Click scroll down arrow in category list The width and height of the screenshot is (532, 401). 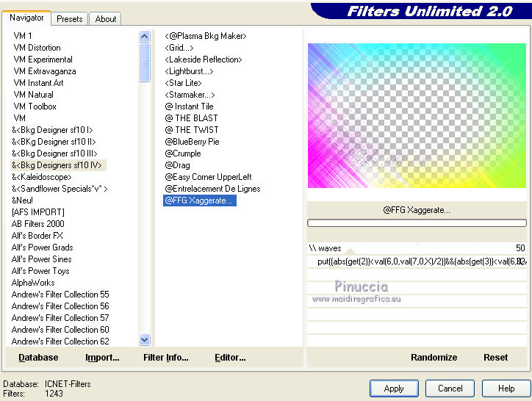click(x=145, y=339)
